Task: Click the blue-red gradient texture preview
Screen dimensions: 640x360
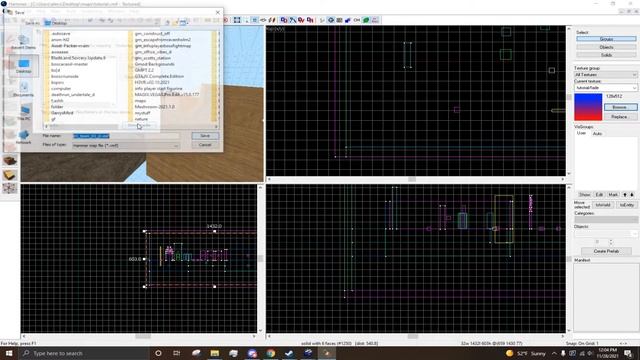Action: 588,107
